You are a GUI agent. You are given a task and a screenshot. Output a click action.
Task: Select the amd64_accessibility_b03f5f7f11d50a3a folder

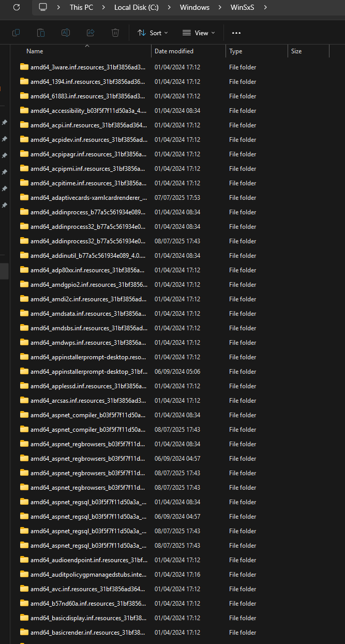(88, 110)
